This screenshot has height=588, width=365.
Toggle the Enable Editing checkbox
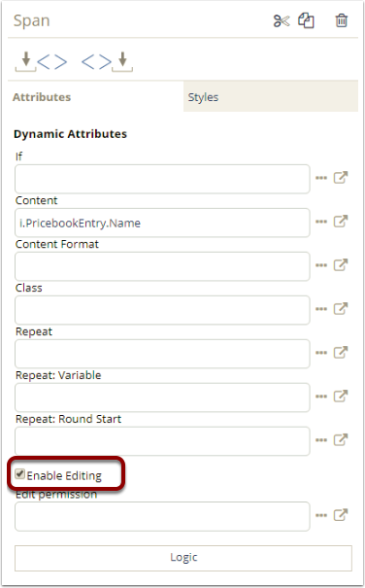(x=19, y=474)
